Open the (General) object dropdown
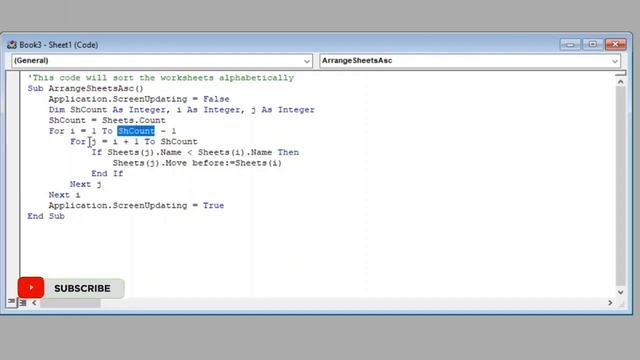640x360 pixels. 162,61
